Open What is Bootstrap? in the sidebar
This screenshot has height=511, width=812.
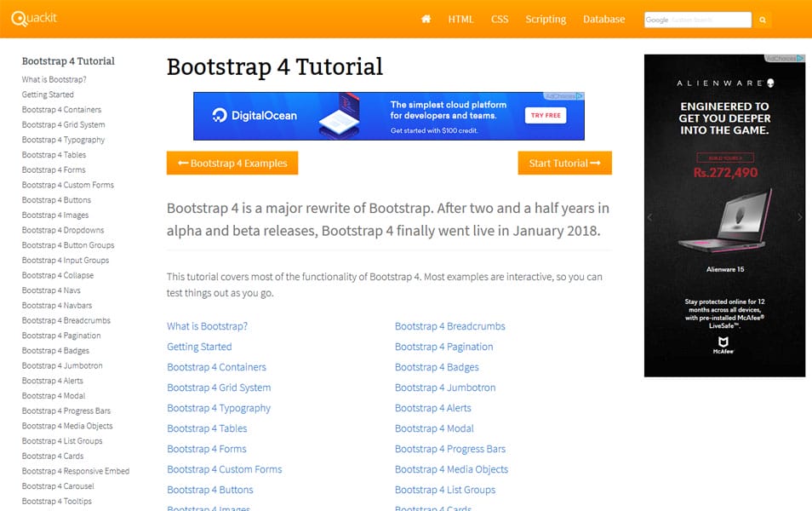tap(54, 79)
